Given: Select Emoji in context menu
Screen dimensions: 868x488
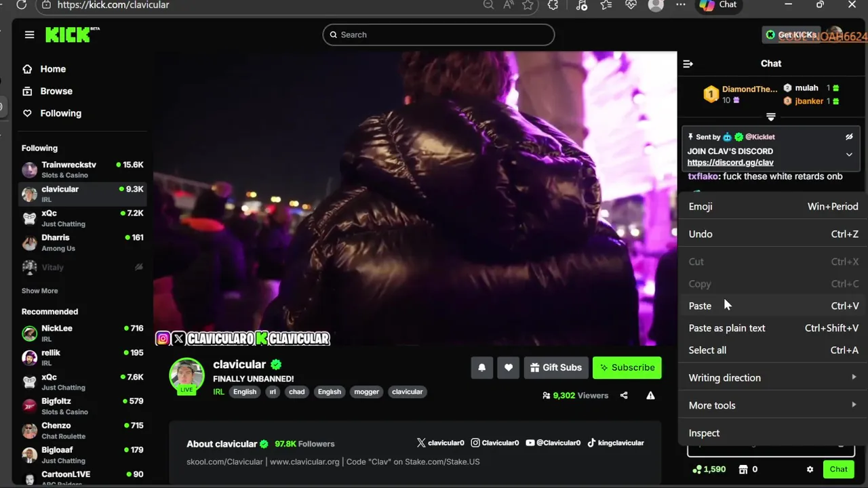Looking at the screenshot, I should click(x=773, y=206).
